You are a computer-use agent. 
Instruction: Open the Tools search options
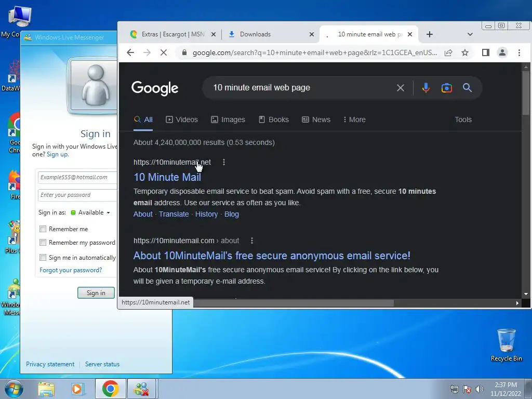pos(463,120)
